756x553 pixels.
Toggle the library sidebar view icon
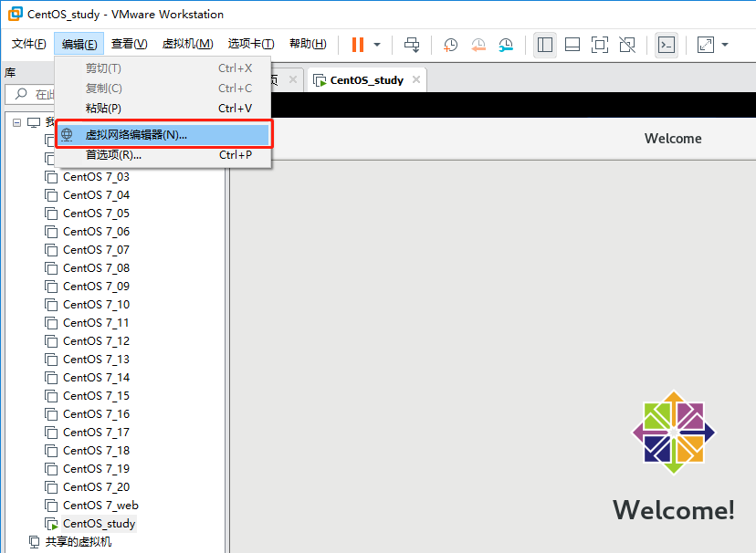(x=545, y=45)
